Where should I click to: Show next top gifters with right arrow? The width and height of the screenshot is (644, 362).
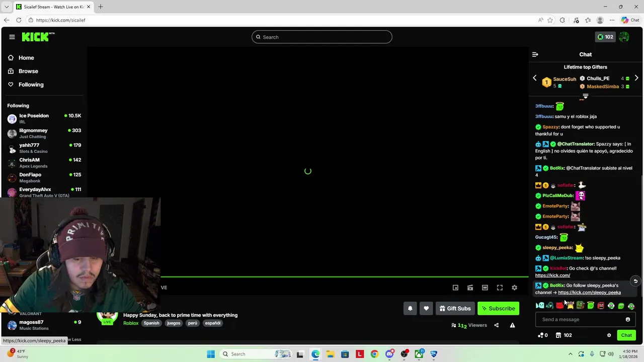pyautogui.click(x=636, y=78)
